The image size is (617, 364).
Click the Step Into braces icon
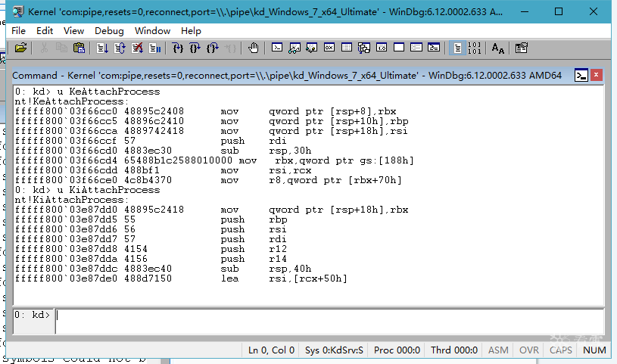[178, 48]
